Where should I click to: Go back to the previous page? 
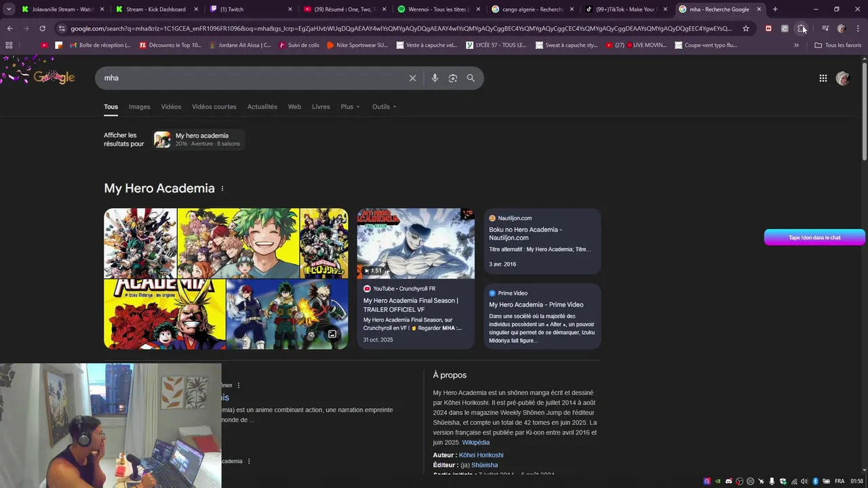click(9, 28)
